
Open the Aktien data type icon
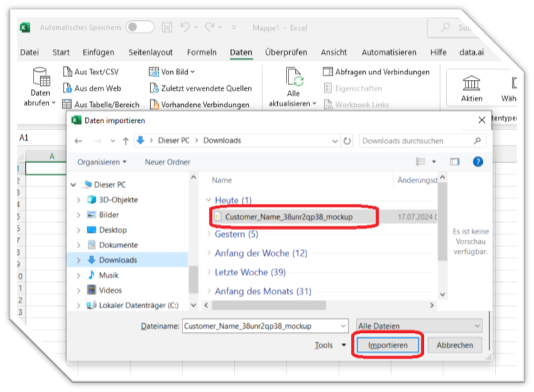pyautogui.click(x=472, y=83)
